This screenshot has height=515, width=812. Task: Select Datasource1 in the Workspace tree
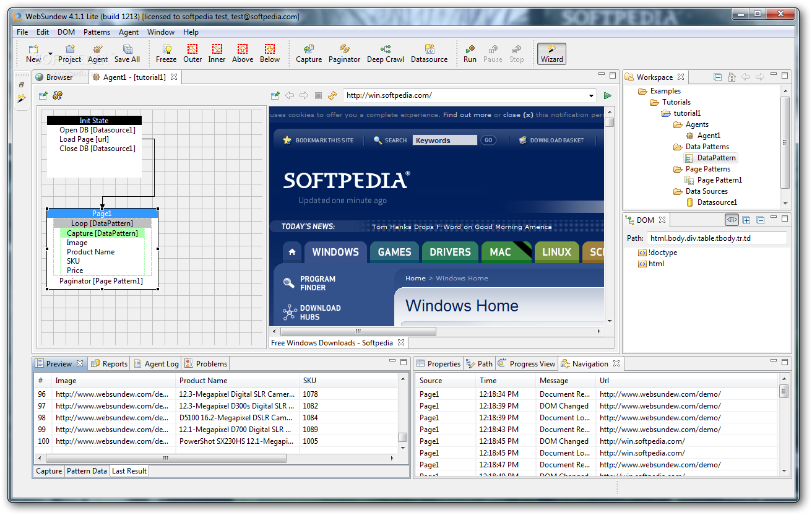tap(717, 202)
